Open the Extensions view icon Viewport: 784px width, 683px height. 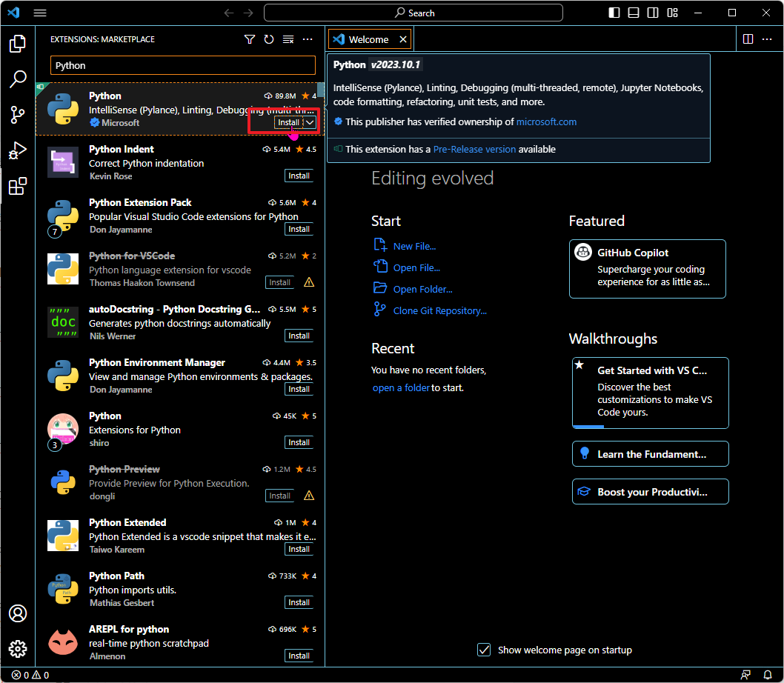click(x=18, y=186)
